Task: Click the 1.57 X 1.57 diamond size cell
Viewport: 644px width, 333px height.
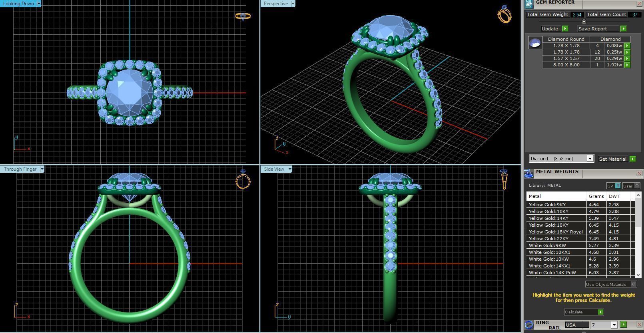Action: (566, 58)
